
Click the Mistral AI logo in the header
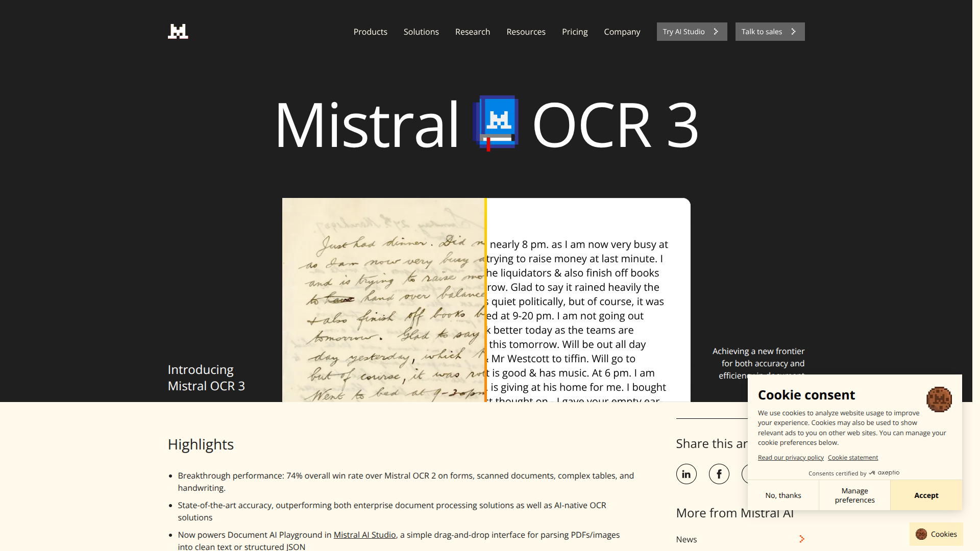coord(178,31)
